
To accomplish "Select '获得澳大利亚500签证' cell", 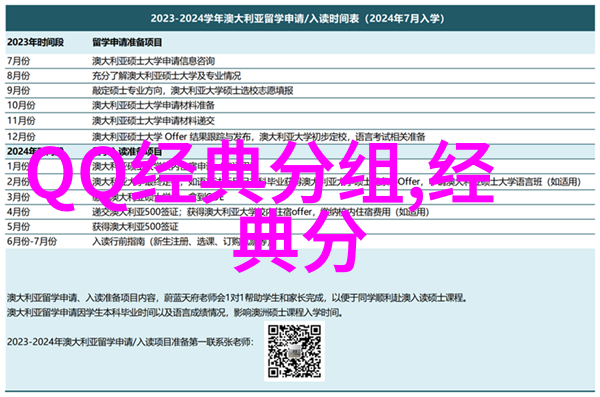I will click(135, 227).
